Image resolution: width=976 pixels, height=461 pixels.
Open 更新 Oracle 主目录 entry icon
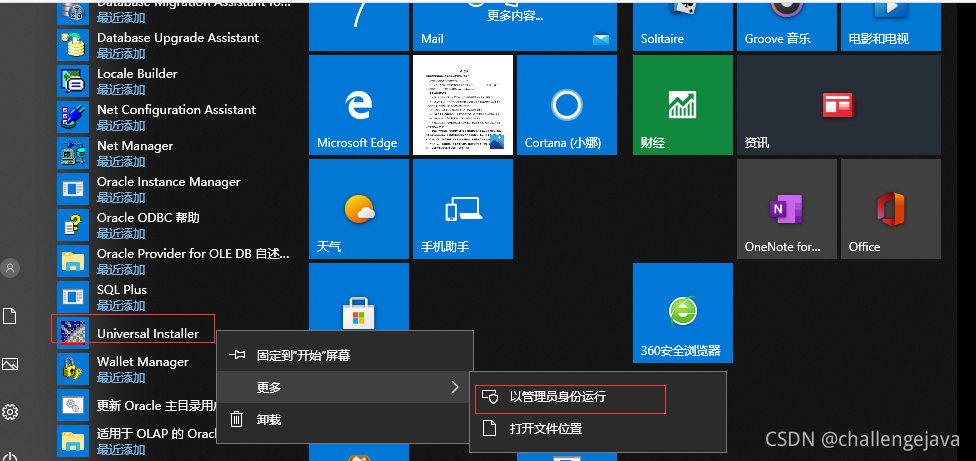click(73, 404)
